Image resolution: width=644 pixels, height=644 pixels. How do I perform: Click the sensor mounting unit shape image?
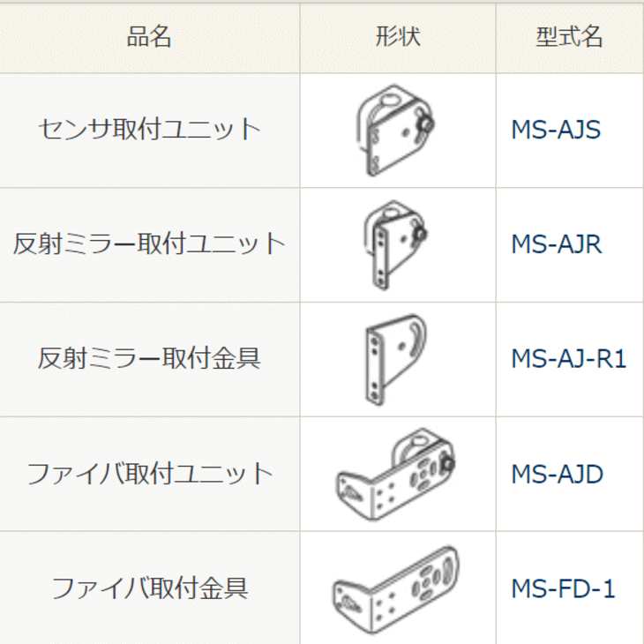click(x=395, y=131)
